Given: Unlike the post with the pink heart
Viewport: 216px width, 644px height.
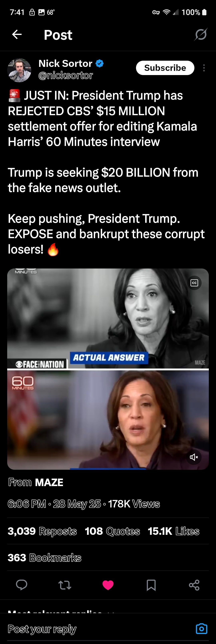Looking at the screenshot, I should coord(108,585).
